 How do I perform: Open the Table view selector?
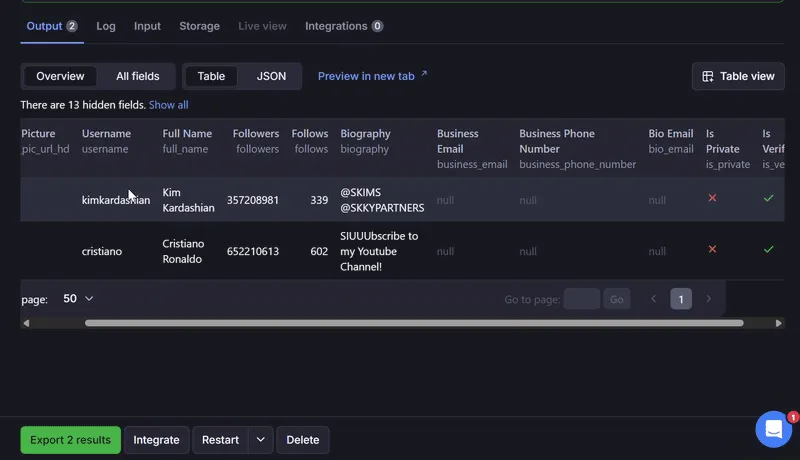pyautogui.click(x=738, y=76)
